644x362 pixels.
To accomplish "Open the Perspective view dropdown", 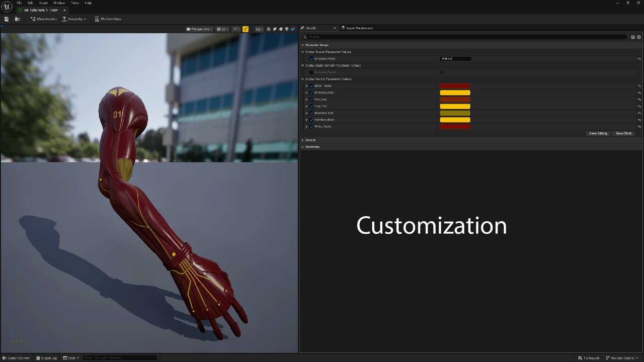I will coord(199,29).
